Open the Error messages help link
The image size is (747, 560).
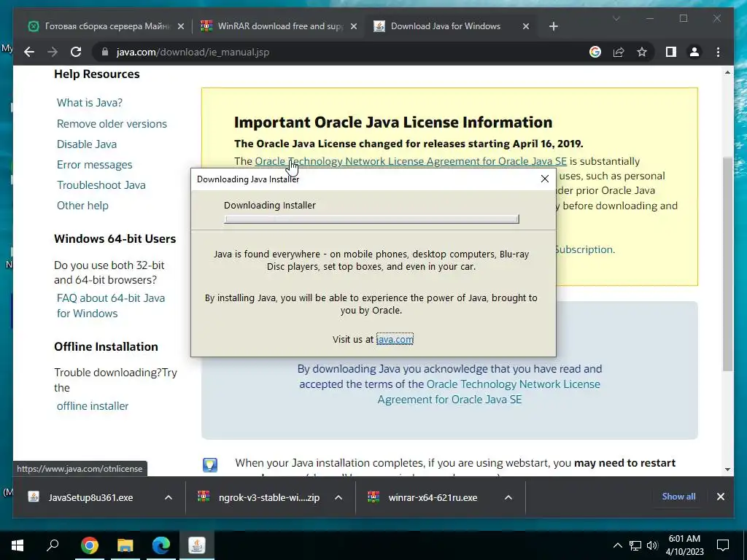click(95, 165)
